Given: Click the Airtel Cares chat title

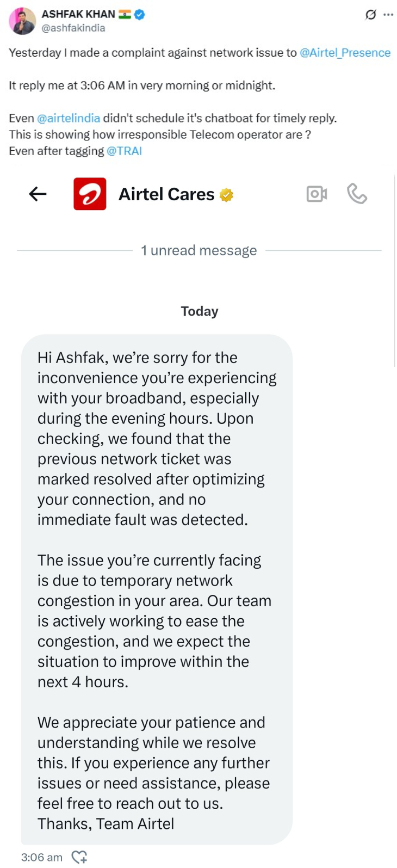Looking at the screenshot, I should pyautogui.click(x=166, y=194).
